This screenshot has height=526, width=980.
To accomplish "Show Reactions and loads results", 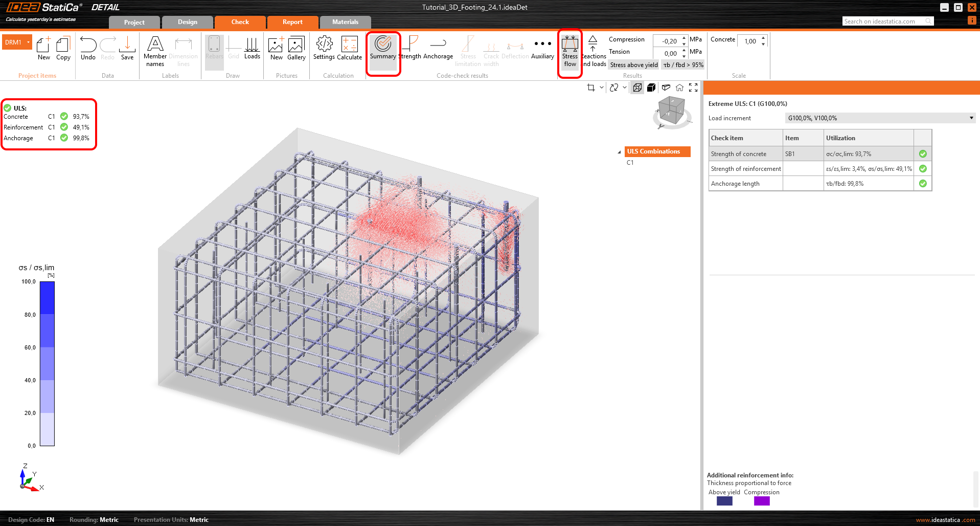I will [x=594, y=51].
